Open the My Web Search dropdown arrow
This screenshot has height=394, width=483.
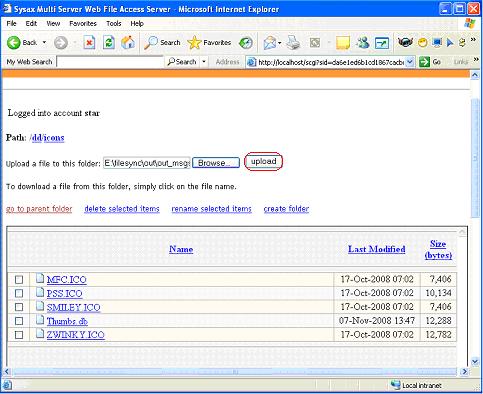pyautogui.click(x=204, y=62)
